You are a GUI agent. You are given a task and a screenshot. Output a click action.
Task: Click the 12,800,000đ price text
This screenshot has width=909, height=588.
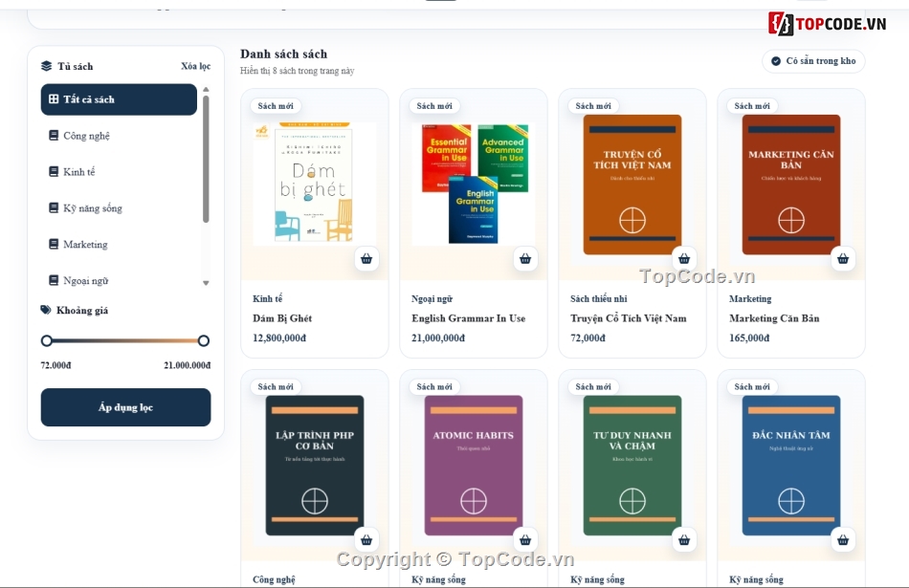(279, 338)
